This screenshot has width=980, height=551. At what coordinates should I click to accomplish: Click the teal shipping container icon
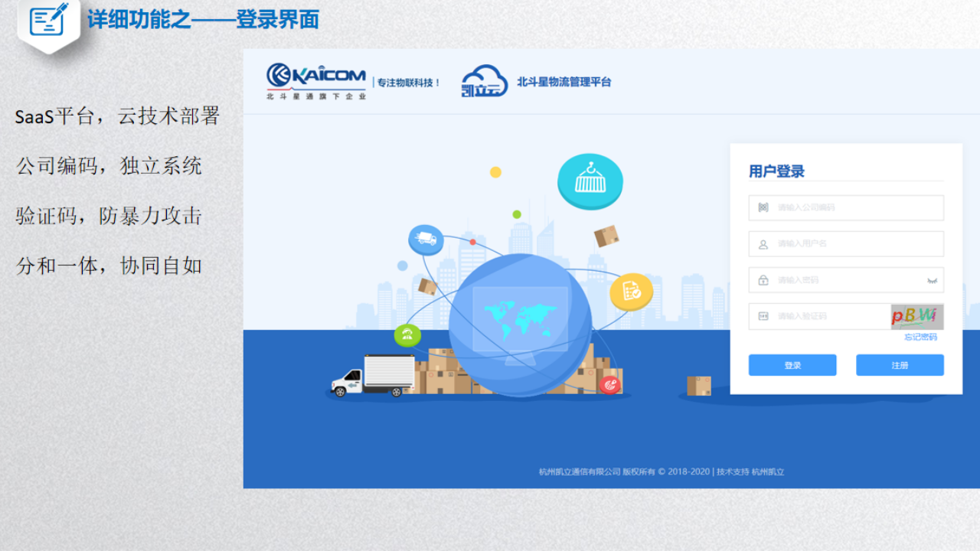click(590, 181)
